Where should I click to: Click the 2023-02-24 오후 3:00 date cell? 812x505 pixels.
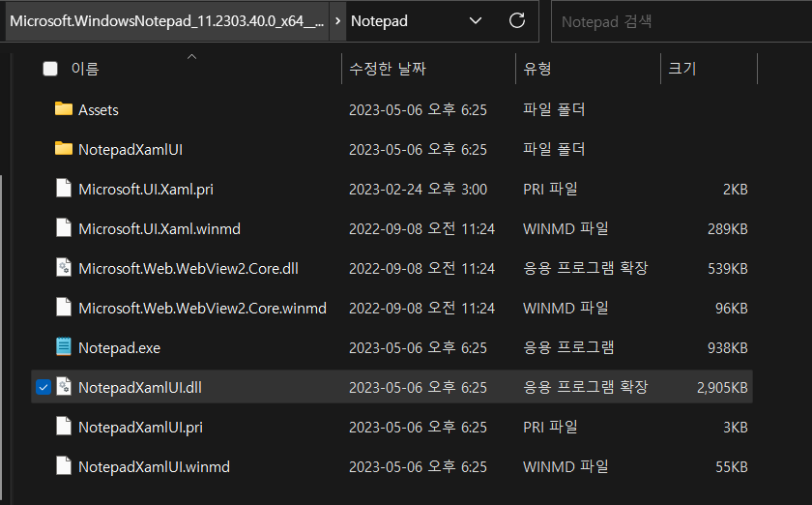coord(418,190)
